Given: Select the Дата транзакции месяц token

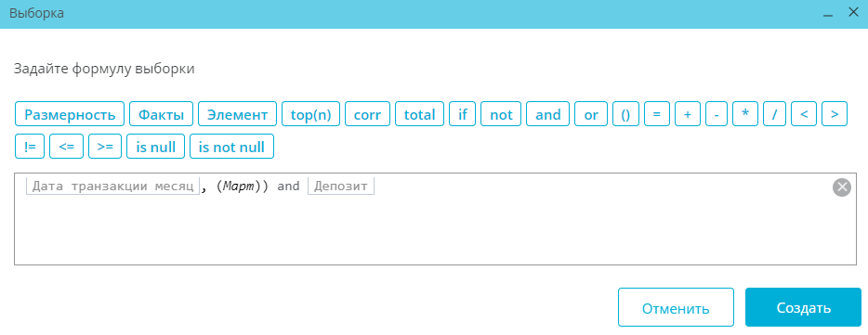Looking at the screenshot, I should 113,186.
